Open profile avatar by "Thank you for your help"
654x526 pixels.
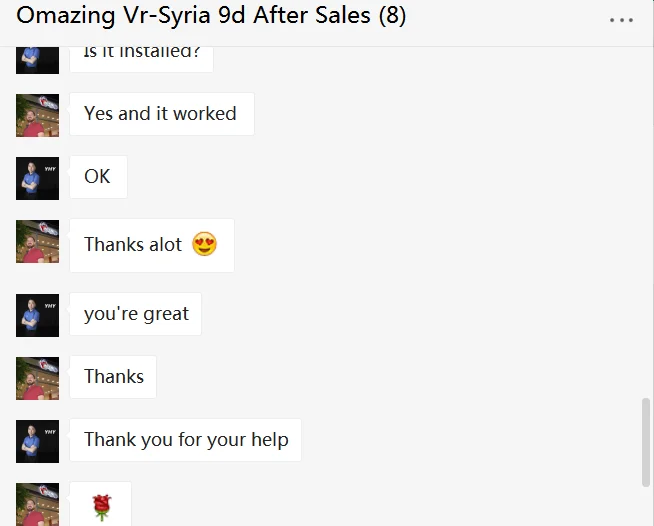tap(38, 441)
